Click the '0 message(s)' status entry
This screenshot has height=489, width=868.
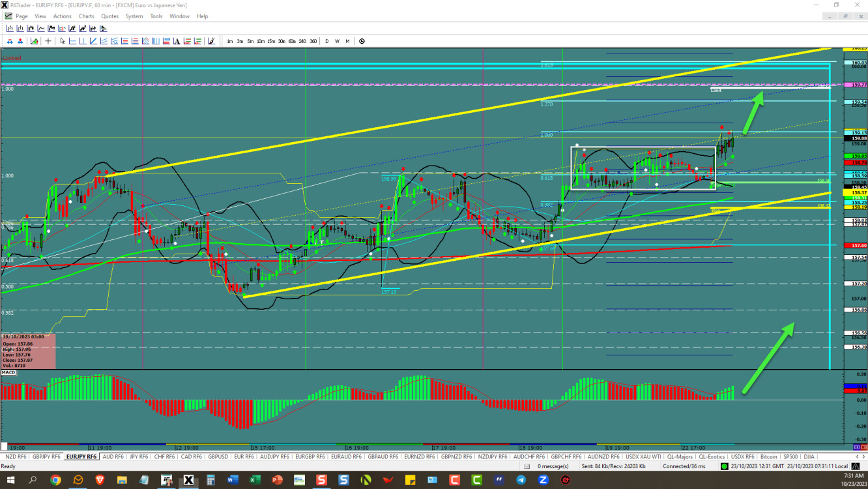(x=553, y=466)
